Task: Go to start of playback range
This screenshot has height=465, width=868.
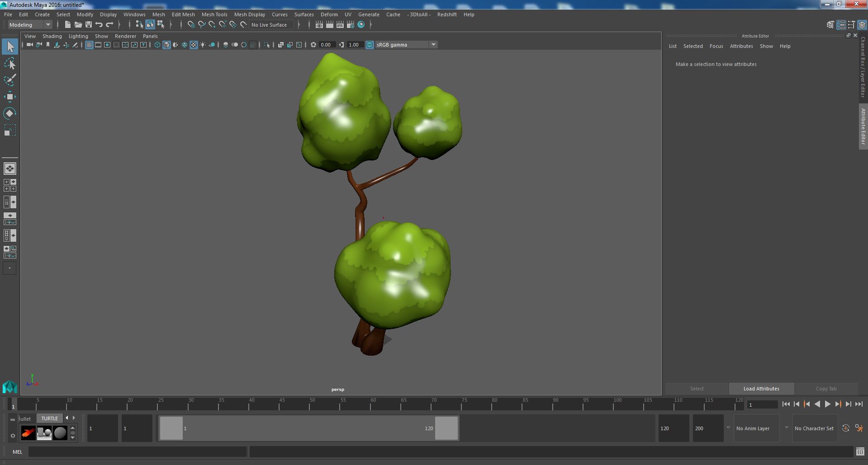Action: [786, 404]
